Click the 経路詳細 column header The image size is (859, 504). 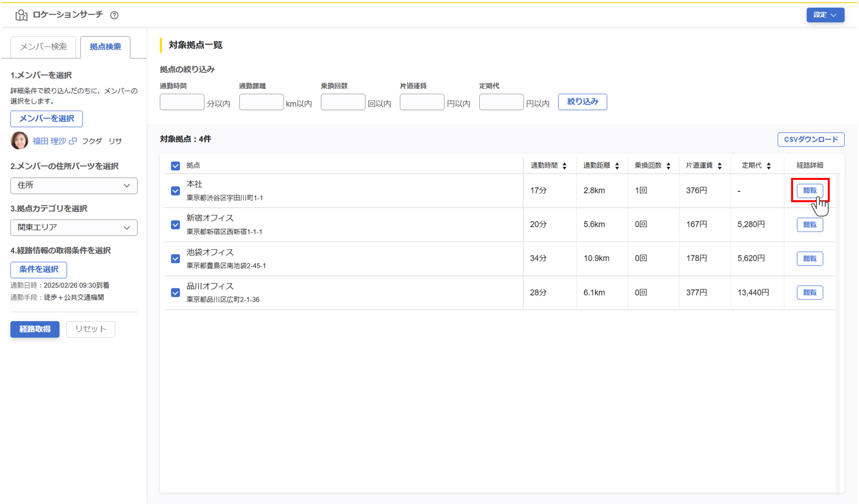(810, 166)
